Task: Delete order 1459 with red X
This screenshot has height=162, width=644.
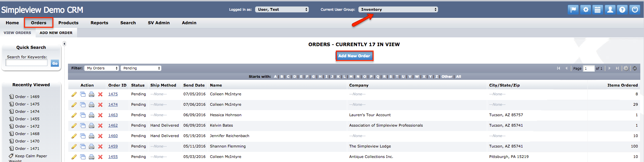Action: [x=100, y=147]
